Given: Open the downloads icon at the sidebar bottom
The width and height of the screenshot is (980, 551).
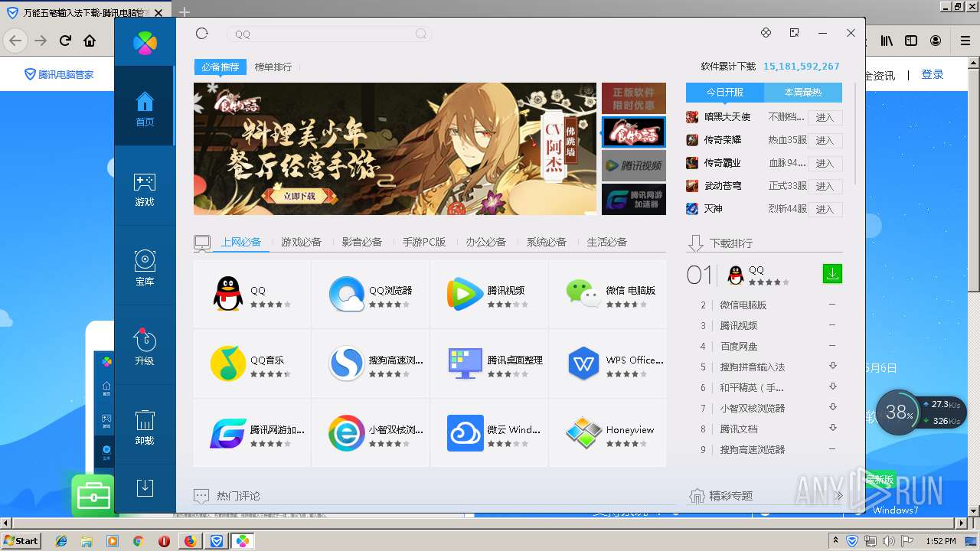Looking at the screenshot, I should point(145,487).
